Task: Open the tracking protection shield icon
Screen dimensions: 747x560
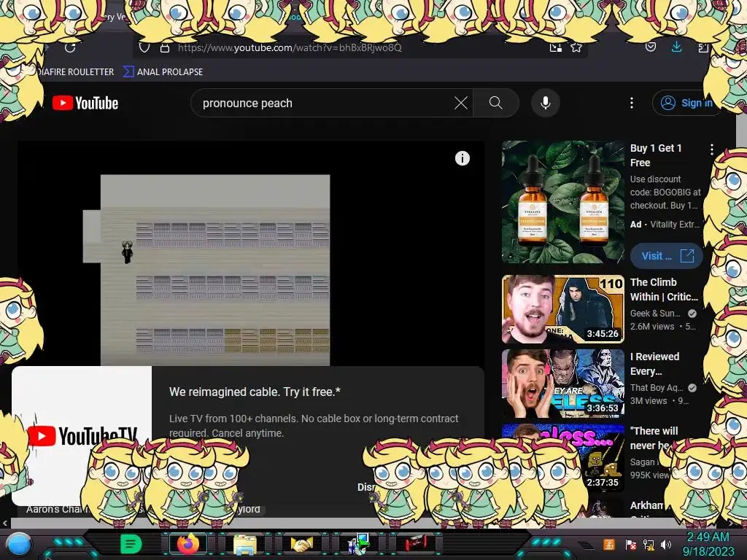Action: click(x=144, y=47)
